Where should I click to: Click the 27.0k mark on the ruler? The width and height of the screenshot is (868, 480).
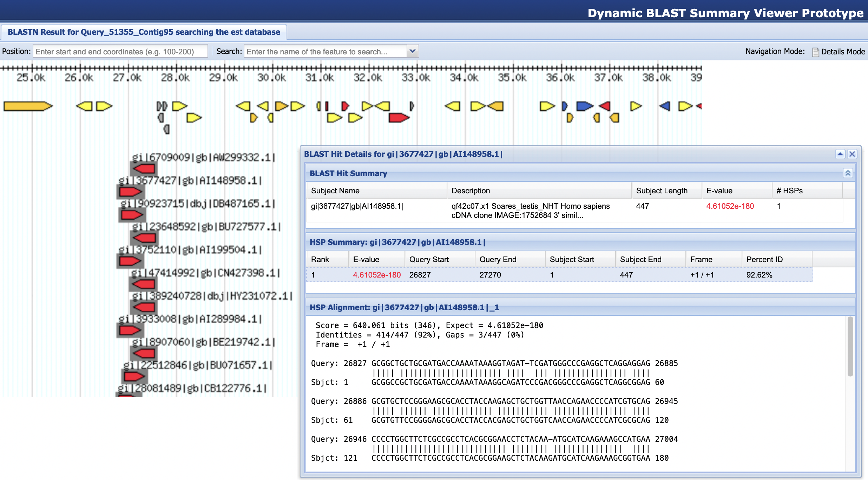(x=127, y=77)
